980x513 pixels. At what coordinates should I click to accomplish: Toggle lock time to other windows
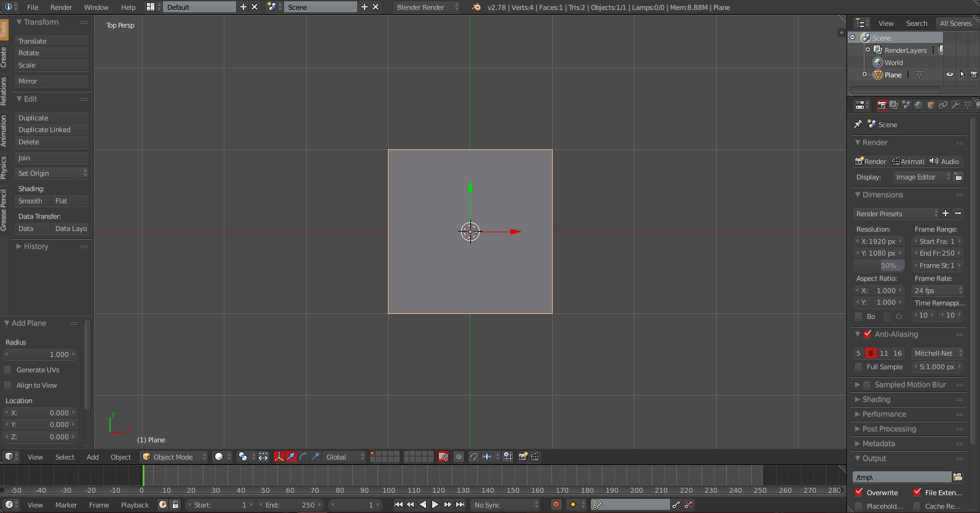[x=175, y=504]
